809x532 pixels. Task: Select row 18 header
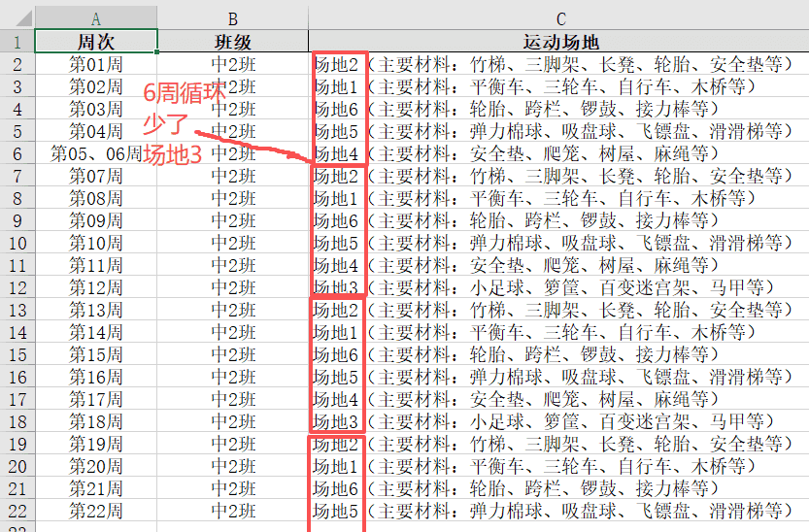pos(17,421)
